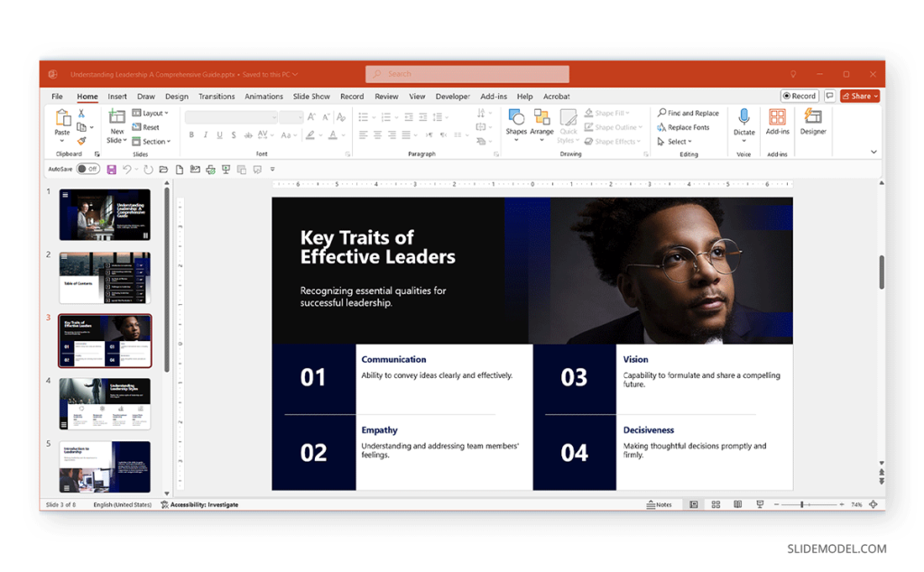924x572 pixels.
Task: Expand the Layout dropdown
Action: click(151, 113)
